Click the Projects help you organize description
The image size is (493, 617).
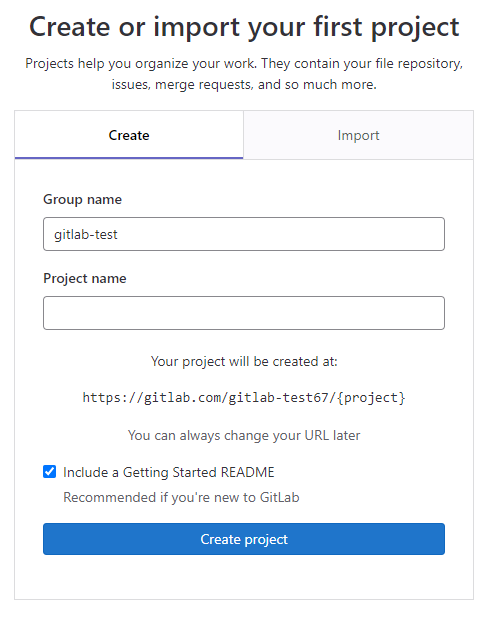244,63
